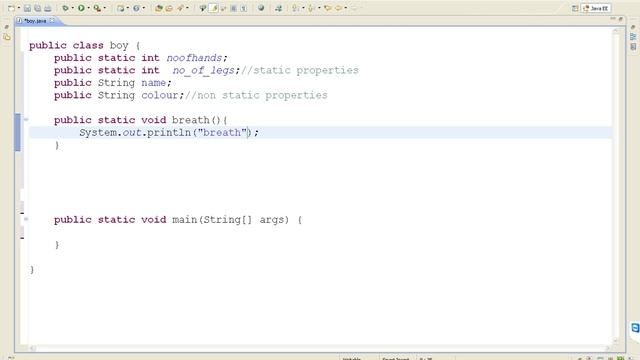Click the Print toolbar icon
The image size is (640, 360).
(x=48, y=8)
